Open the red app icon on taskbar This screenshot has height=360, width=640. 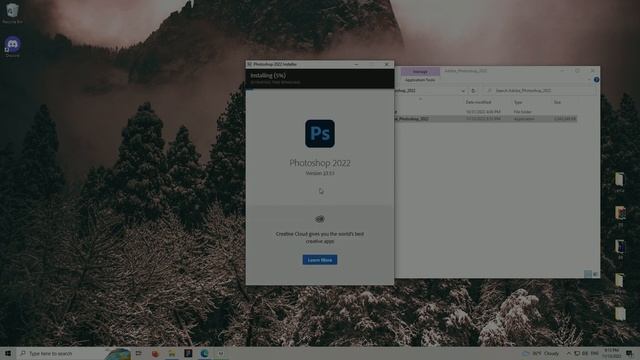coord(155,353)
